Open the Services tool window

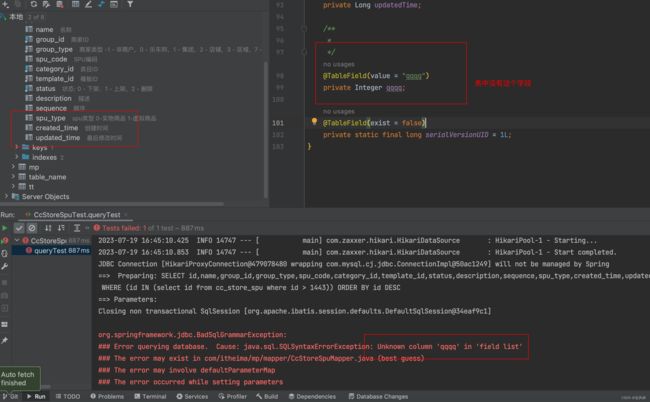(x=196, y=396)
